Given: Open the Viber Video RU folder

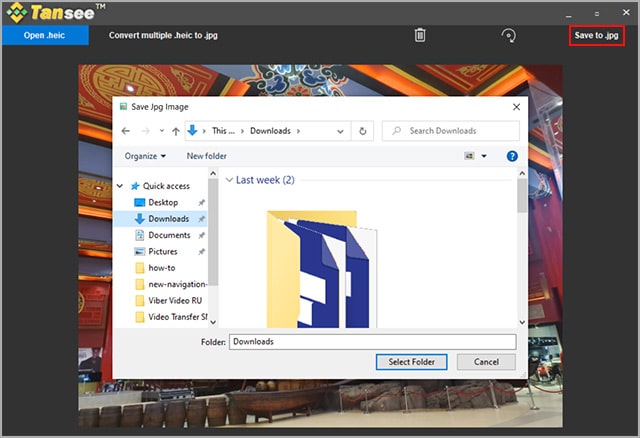Looking at the screenshot, I should 175,300.
